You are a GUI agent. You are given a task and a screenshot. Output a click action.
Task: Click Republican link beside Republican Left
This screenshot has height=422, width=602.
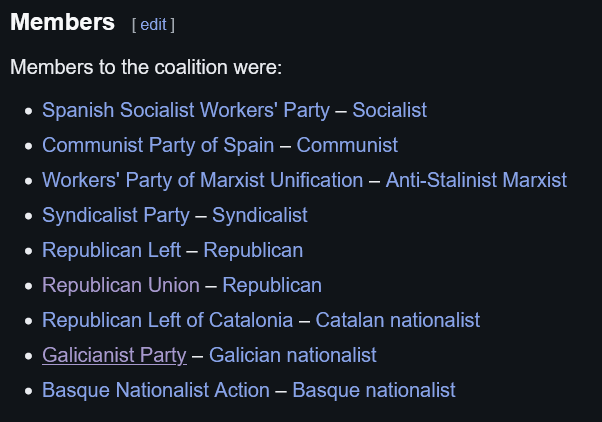pos(253,250)
